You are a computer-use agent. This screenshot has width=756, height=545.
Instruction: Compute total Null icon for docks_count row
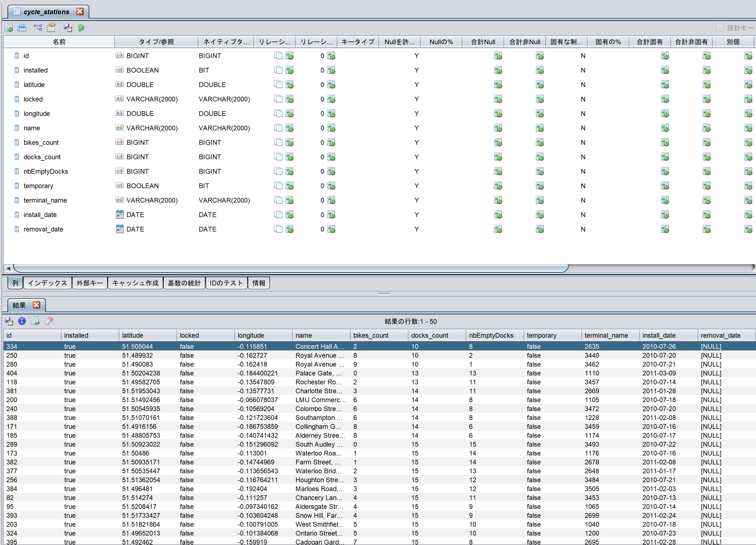click(x=498, y=157)
